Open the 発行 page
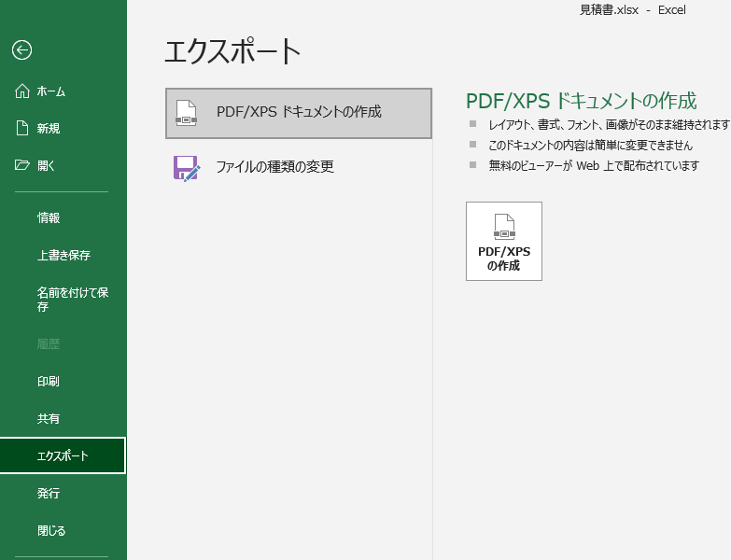 click(49, 493)
